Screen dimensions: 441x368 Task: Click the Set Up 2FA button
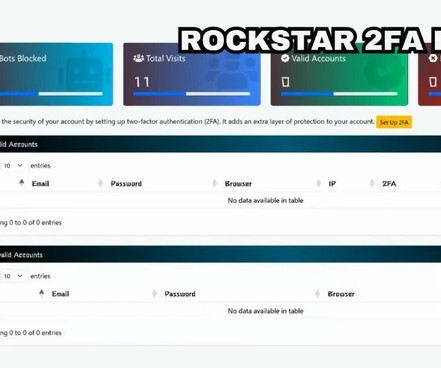(394, 122)
